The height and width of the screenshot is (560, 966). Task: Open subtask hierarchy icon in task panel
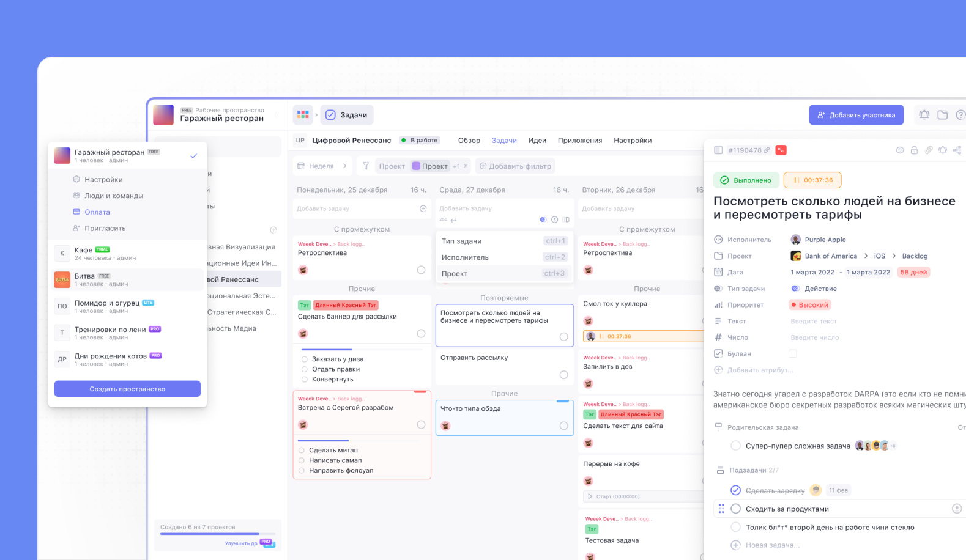957,150
